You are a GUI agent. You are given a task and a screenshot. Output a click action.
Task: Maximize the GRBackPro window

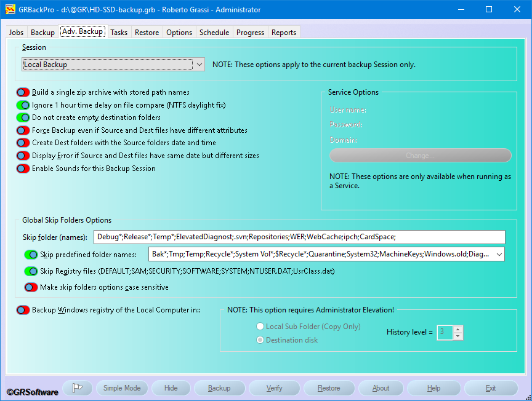coord(488,9)
